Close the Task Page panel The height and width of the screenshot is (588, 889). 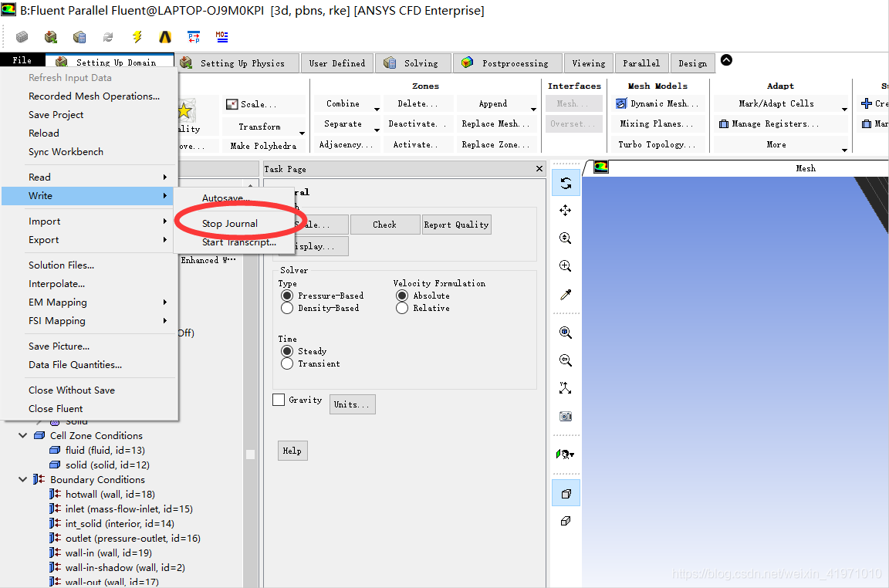pyautogui.click(x=539, y=168)
